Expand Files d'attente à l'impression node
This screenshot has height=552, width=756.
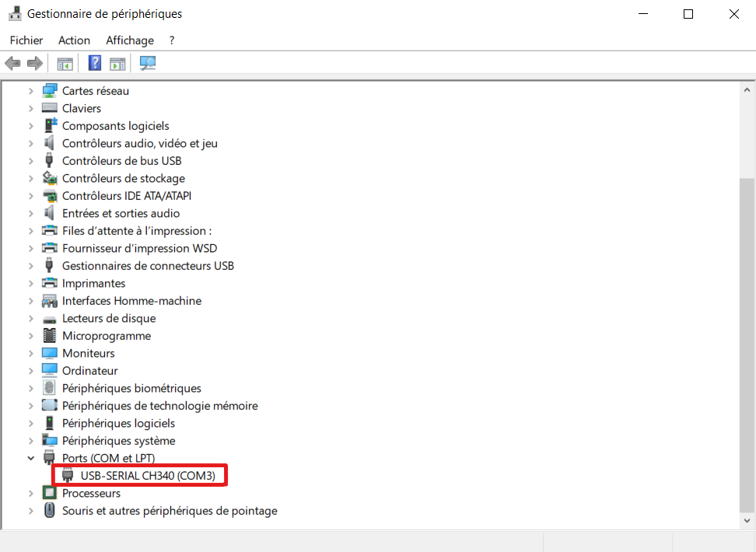(31, 230)
